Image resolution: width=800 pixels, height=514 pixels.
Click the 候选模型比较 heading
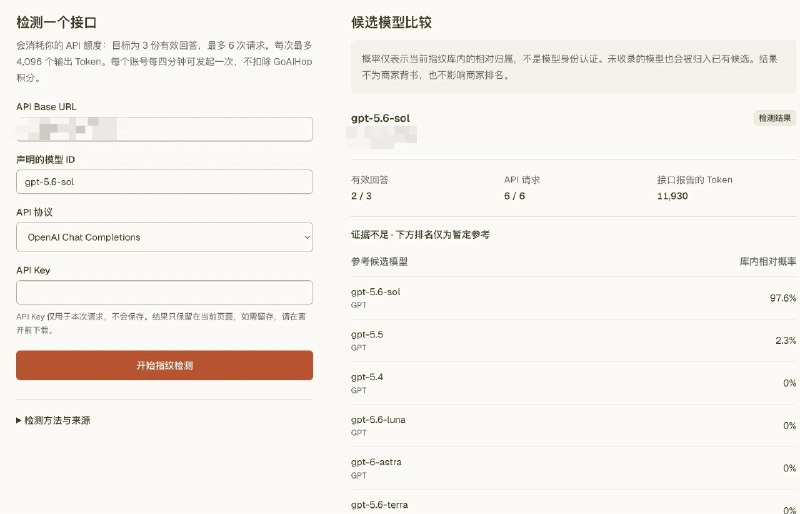[391, 22]
